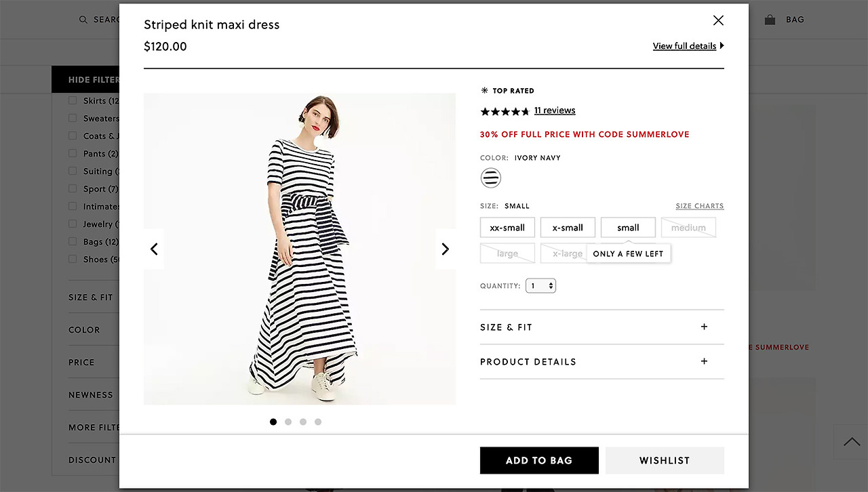Check the Sweaters filter checkbox
The height and width of the screenshot is (492, 868).
pos(73,118)
